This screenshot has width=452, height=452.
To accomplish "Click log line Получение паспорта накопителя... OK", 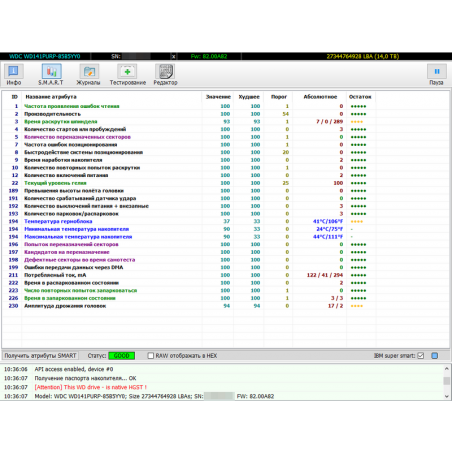I will 85,378.
